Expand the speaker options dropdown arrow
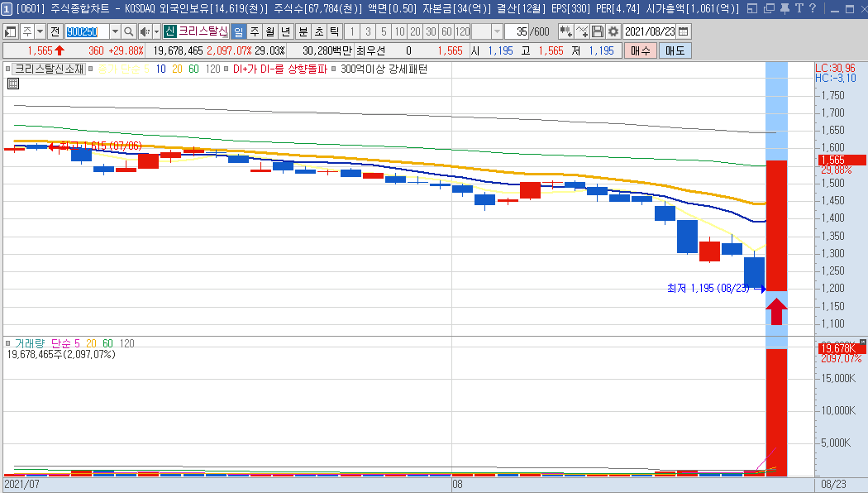 (157, 31)
